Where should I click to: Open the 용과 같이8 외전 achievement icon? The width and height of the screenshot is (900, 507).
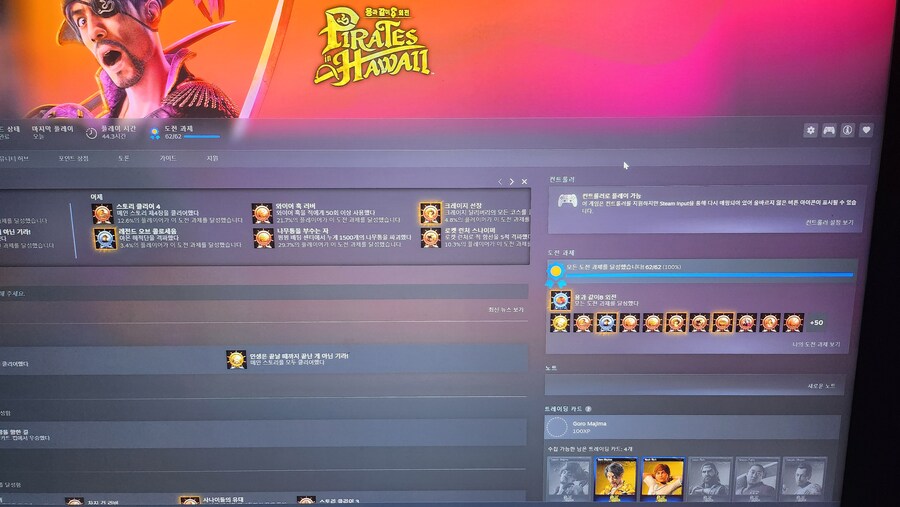560,300
